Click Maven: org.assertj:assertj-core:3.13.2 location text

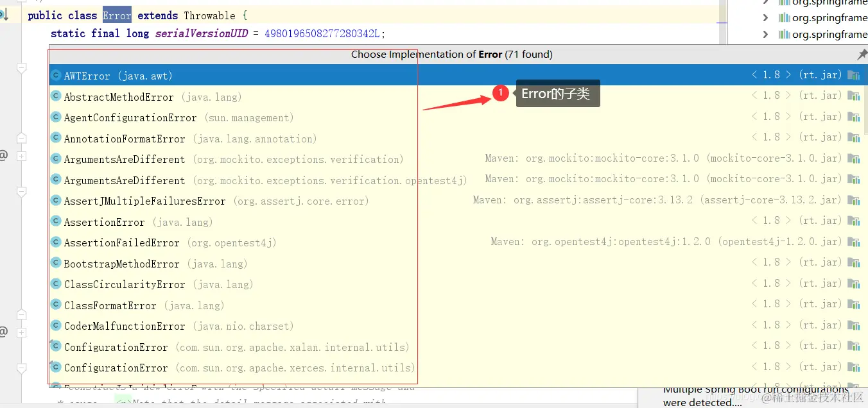tap(657, 200)
